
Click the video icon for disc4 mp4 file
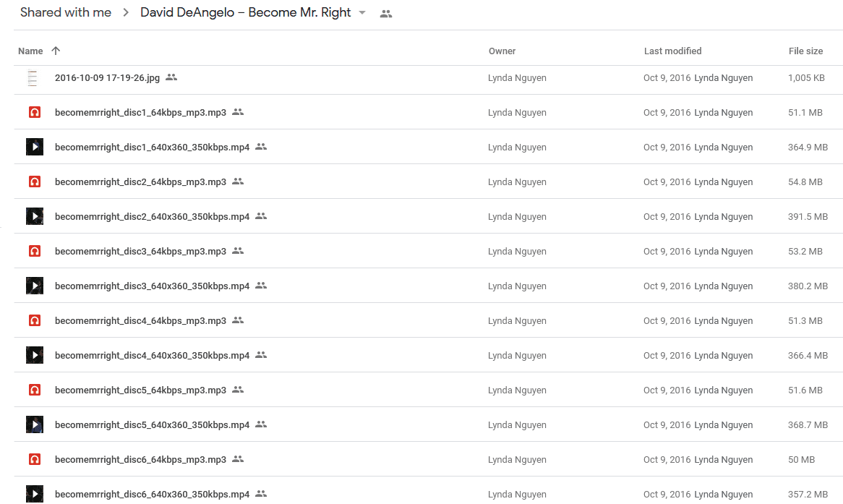click(35, 355)
